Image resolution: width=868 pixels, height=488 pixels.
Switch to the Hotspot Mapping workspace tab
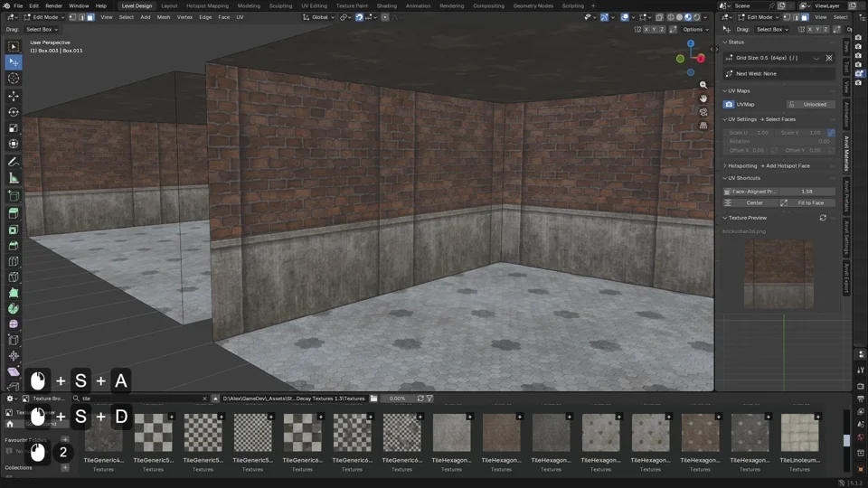coord(207,5)
